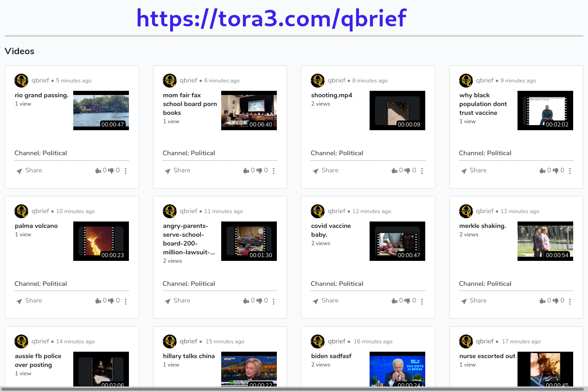Share the merkle shaking video
The width and height of the screenshot is (588, 392).
(x=473, y=301)
